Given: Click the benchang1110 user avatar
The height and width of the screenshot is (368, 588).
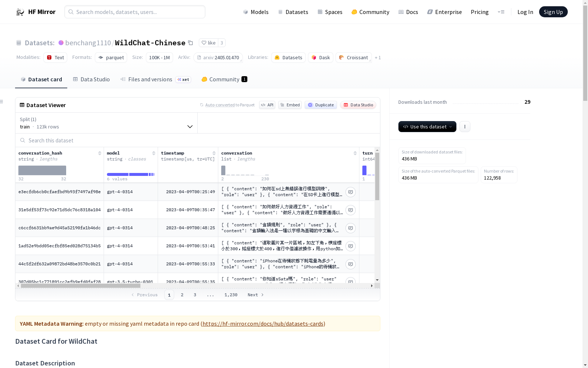Looking at the screenshot, I should [x=61, y=43].
